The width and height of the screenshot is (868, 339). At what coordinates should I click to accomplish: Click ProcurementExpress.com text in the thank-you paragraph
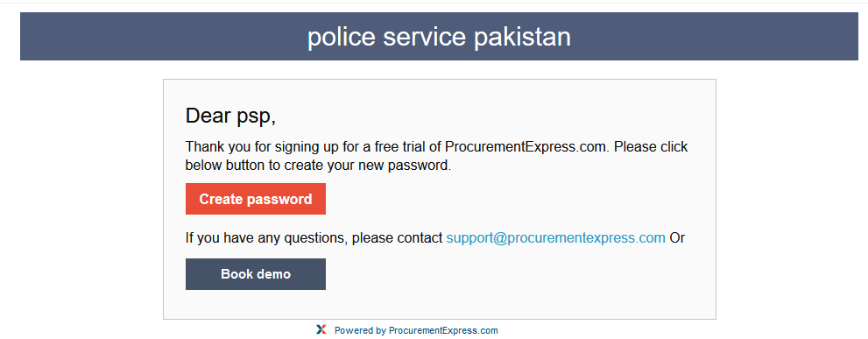[x=527, y=147]
